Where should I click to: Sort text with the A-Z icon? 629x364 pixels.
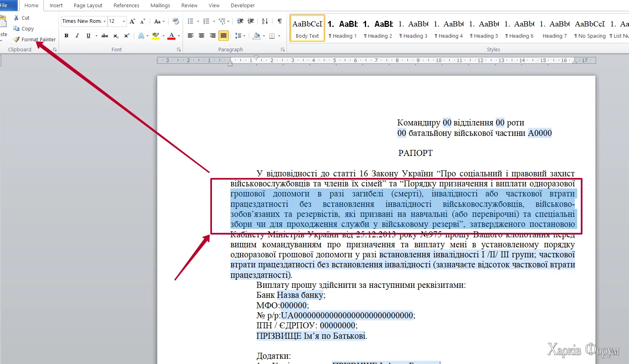click(265, 21)
